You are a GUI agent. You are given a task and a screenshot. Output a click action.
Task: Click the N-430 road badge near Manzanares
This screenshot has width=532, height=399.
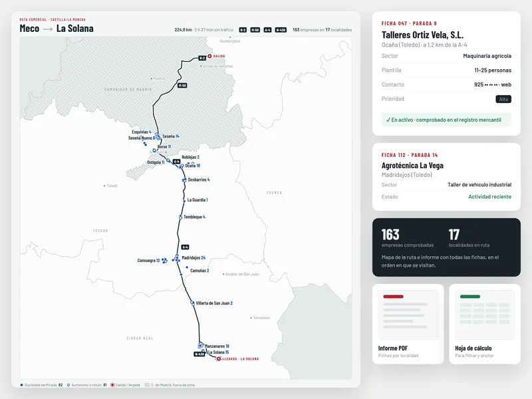(199, 354)
